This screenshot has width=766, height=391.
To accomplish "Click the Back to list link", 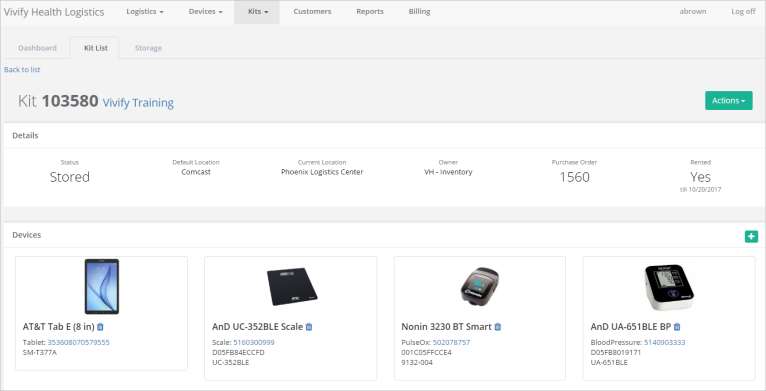I will 22,69.
